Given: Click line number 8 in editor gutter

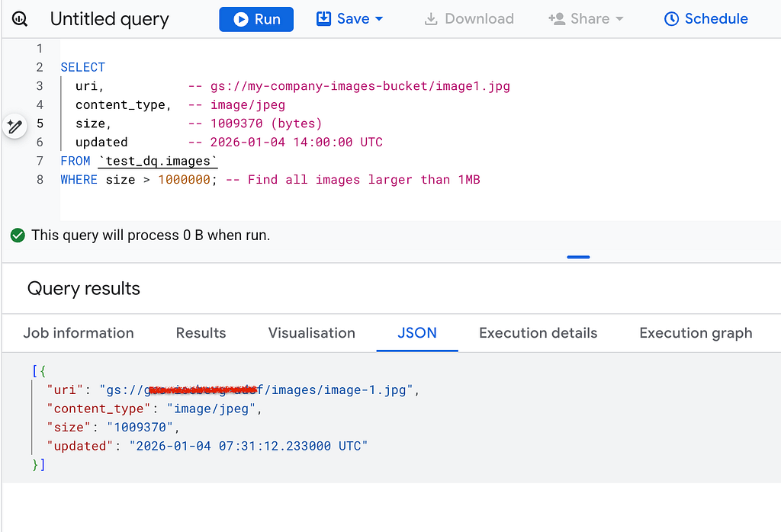Looking at the screenshot, I should pyautogui.click(x=40, y=180).
